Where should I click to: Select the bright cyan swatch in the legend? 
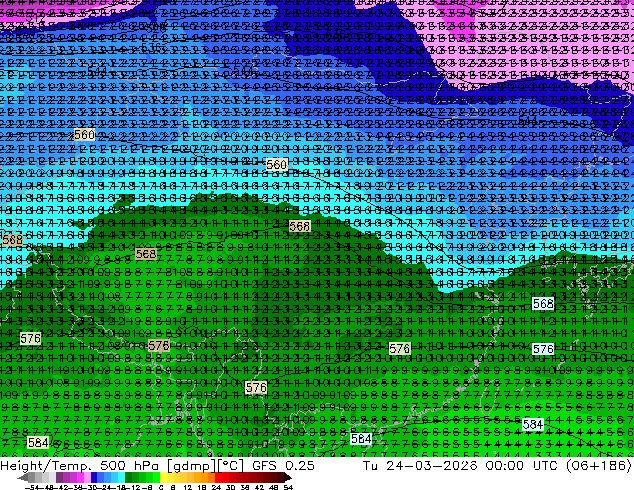tap(121, 477)
